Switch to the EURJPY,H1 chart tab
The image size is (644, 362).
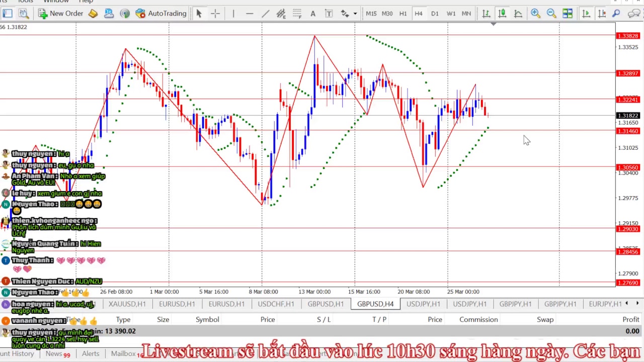[x=605, y=304]
